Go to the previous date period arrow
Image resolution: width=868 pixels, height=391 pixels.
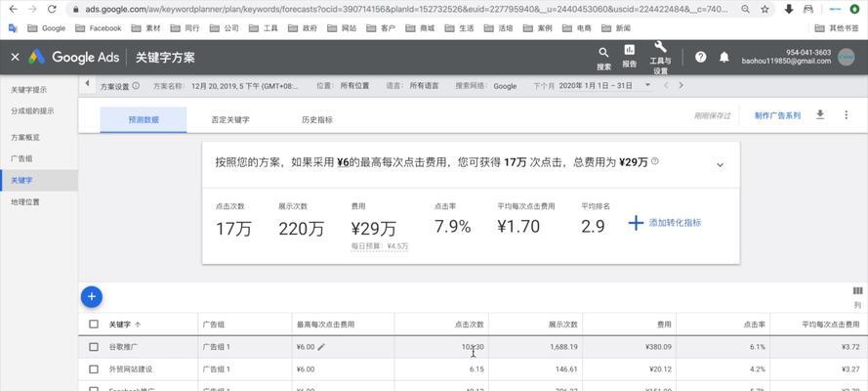pos(666,85)
